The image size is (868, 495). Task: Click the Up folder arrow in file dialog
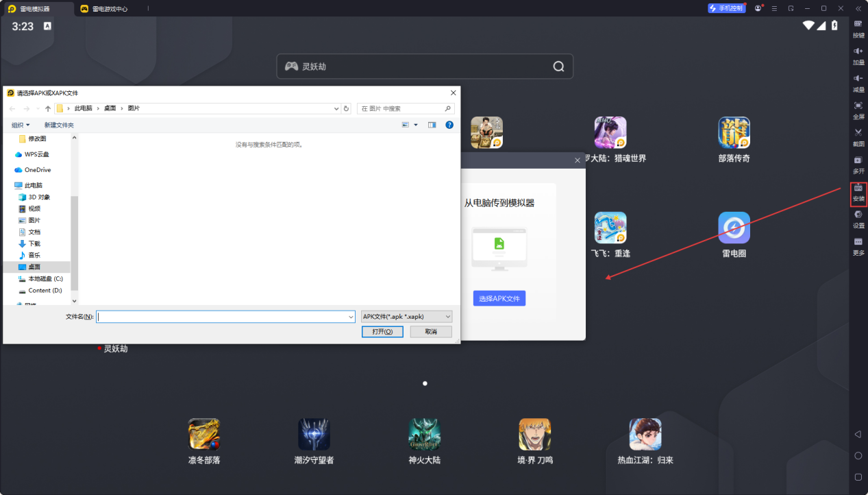[48, 108]
